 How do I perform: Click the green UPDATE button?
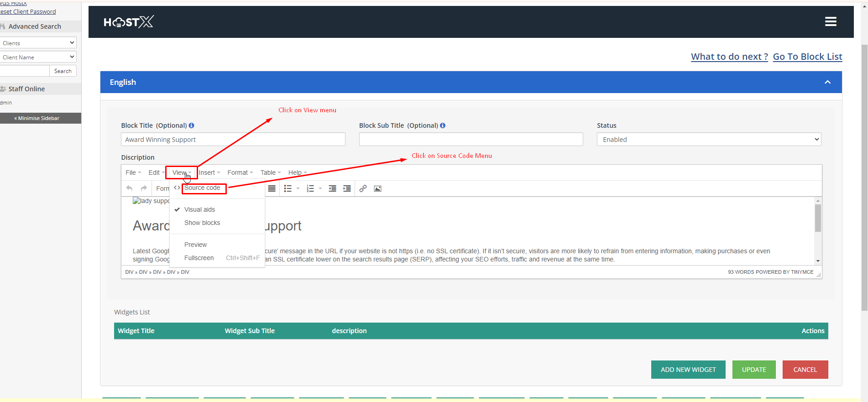(x=753, y=370)
